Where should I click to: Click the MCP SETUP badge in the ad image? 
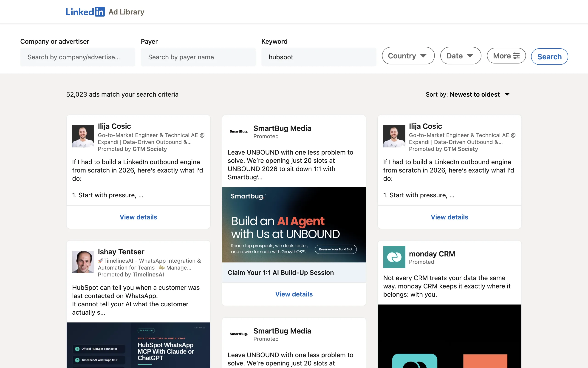[x=146, y=331]
